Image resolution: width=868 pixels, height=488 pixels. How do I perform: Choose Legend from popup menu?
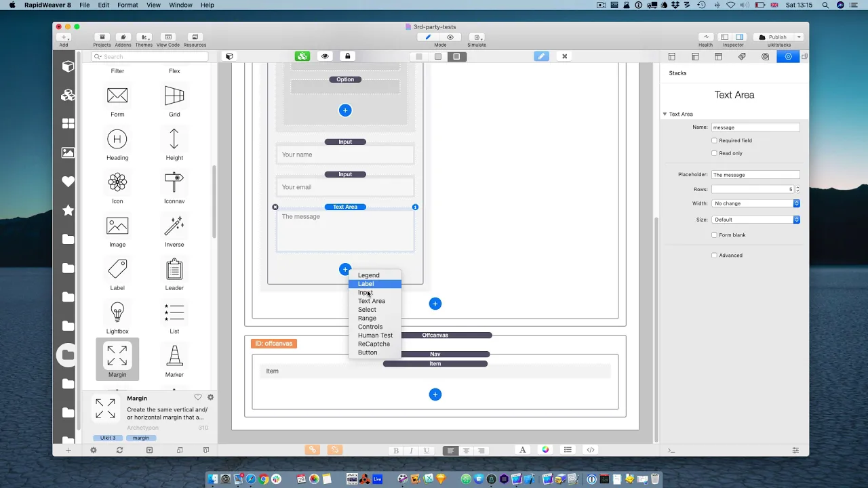[368, 275]
